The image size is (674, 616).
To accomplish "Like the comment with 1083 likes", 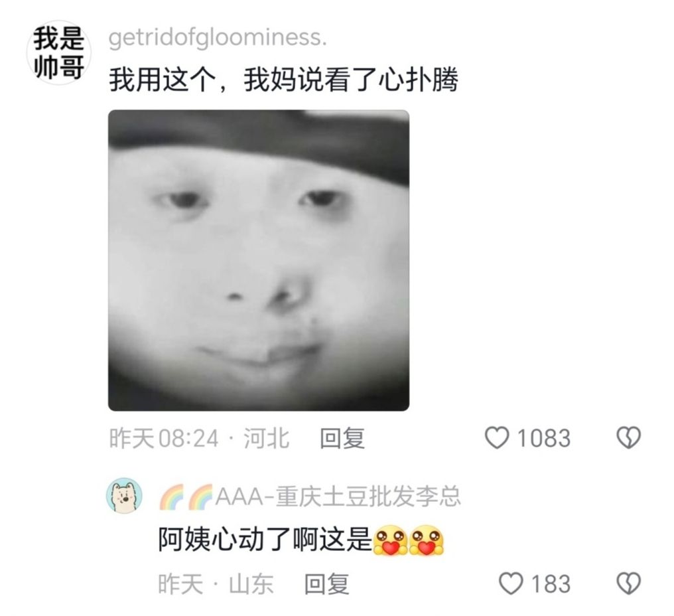I will 497,438.
